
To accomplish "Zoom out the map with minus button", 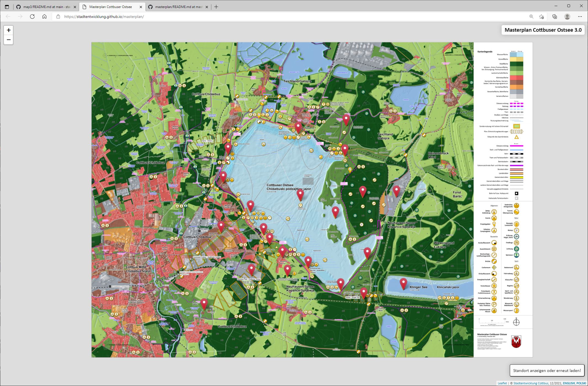I will (9, 40).
